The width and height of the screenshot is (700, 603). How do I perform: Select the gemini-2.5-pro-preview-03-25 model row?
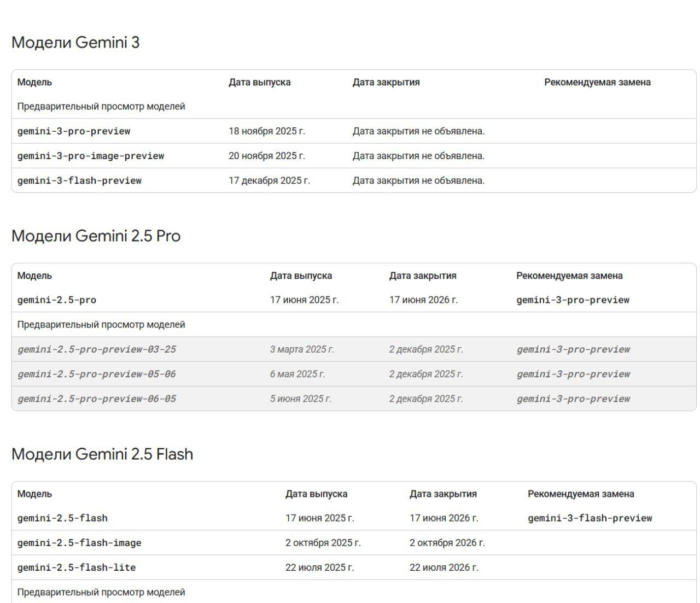point(97,349)
